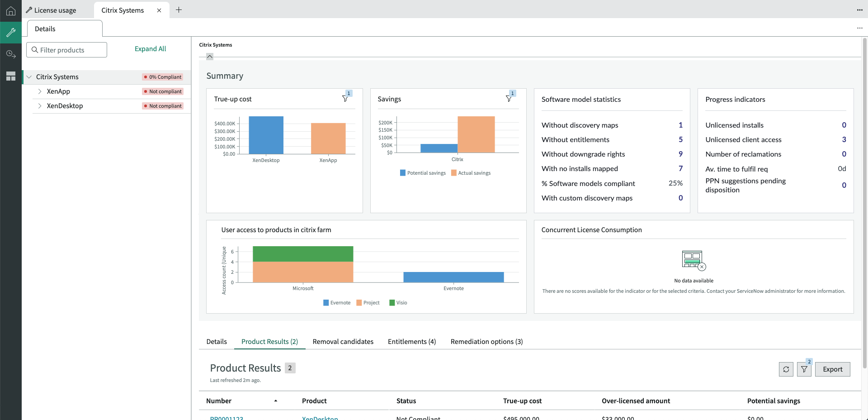This screenshot has height=420, width=868.
Task: Toggle Actual savings legend swatch
Action: point(453,173)
